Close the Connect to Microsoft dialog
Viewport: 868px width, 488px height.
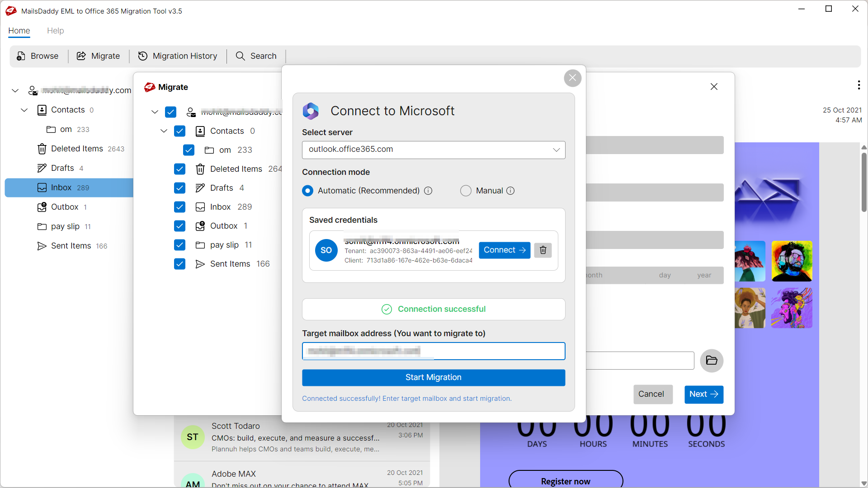click(572, 78)
